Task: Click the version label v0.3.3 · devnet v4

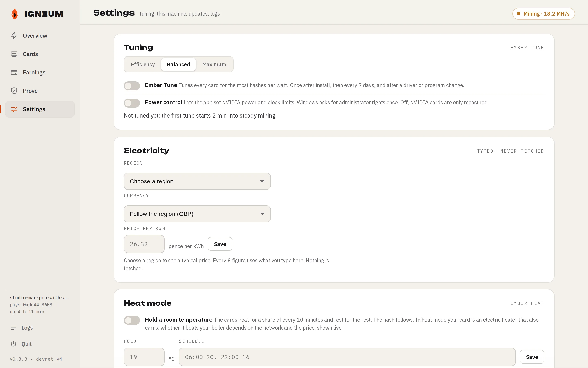Action: (x=36, y=359)
